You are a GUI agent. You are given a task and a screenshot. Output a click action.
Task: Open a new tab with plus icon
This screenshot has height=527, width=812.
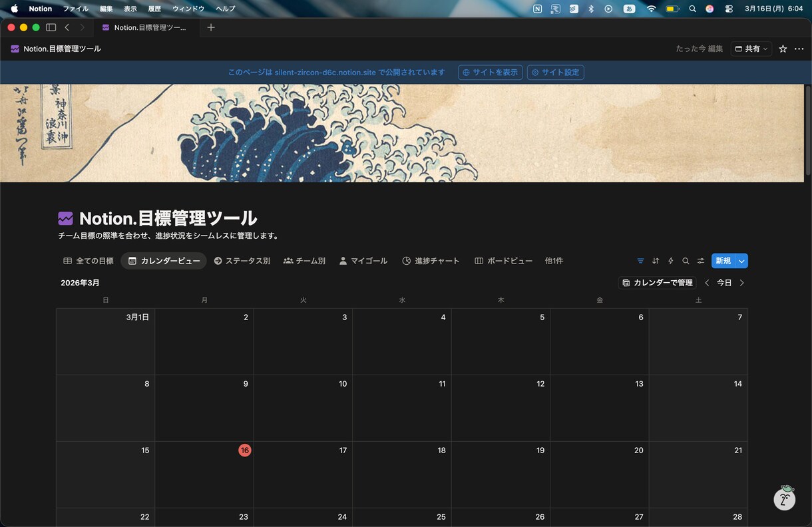(211, 27)
